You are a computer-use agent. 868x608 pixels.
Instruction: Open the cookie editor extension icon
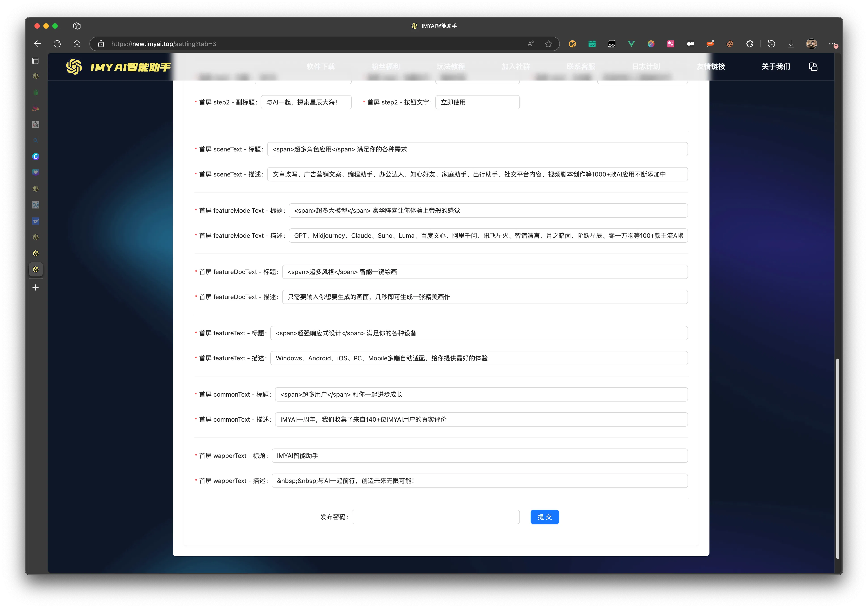[x=730, y=44]
